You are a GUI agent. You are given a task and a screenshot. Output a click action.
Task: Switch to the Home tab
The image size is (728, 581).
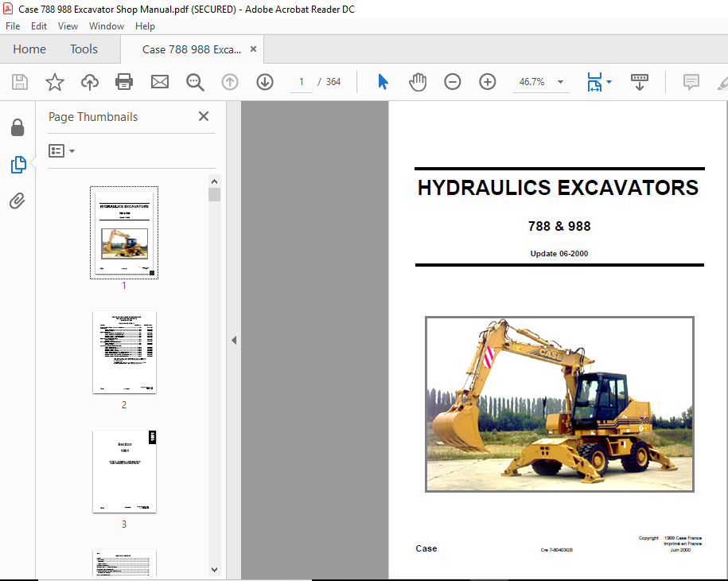pyautogui.click(x=29, y=49)
